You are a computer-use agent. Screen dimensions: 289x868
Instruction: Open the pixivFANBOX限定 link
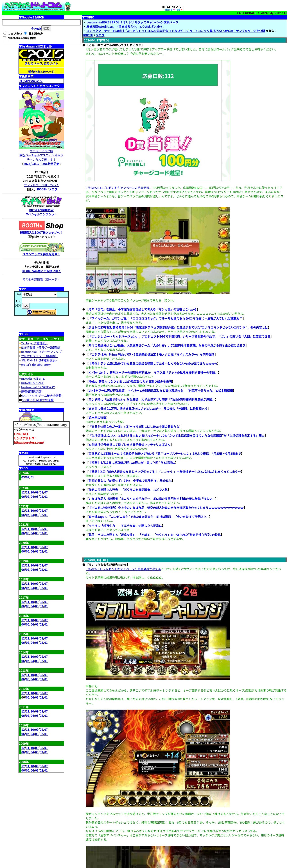pos(41,210)
